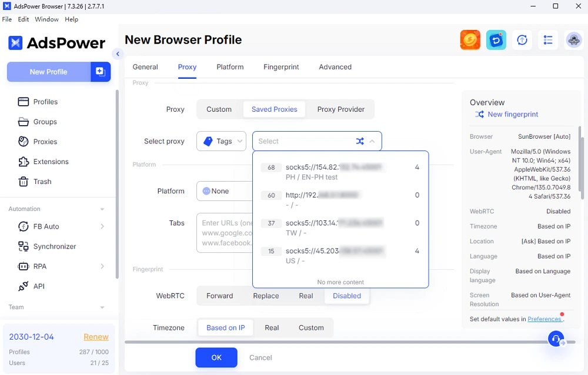Click the random proxy shuffle icon
Screen dimensions: 588x375
pos(360,142)
